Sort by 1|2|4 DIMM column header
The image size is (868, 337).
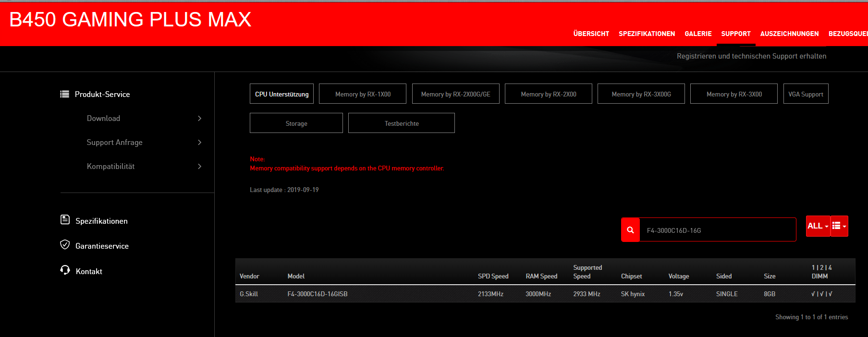tap(821, 272)
